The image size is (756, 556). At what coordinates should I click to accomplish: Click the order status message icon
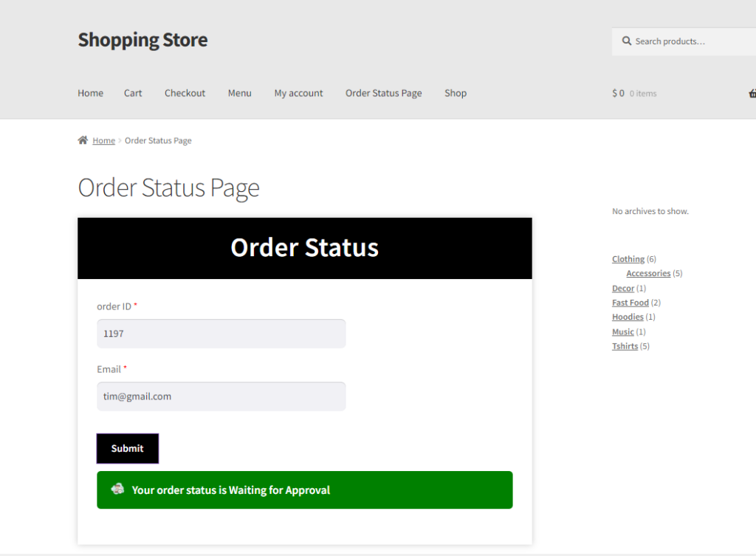pyautogui.click(x=117, y=490)
